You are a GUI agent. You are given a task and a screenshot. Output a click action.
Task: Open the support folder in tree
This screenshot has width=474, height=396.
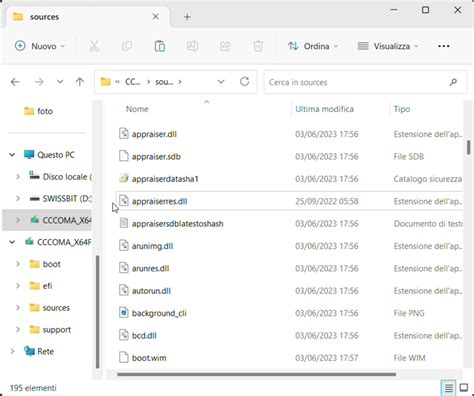click(x=57, y=330)
